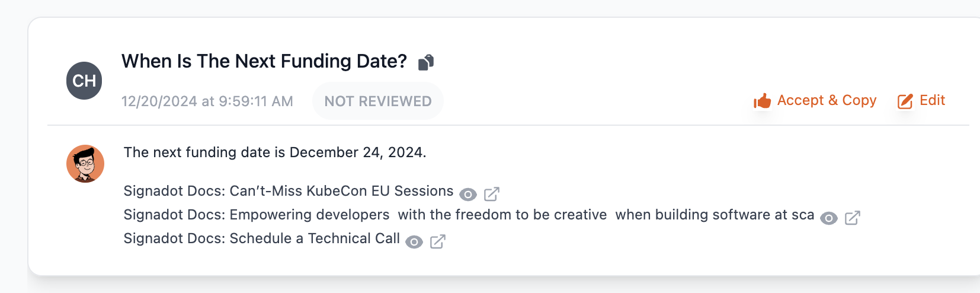Screen dimensions: 980x293
Task: Click the question title about next funding date
Action: point(264,61)
